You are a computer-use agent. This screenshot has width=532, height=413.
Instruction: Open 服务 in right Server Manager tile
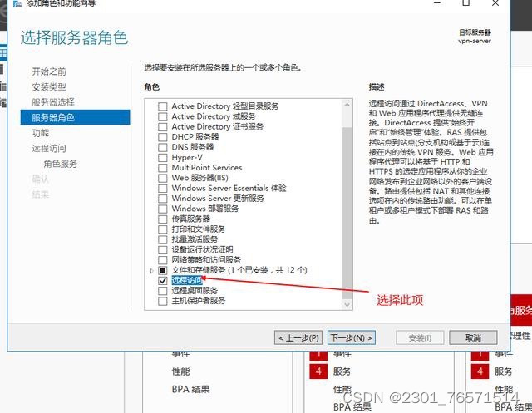[504, 371]
